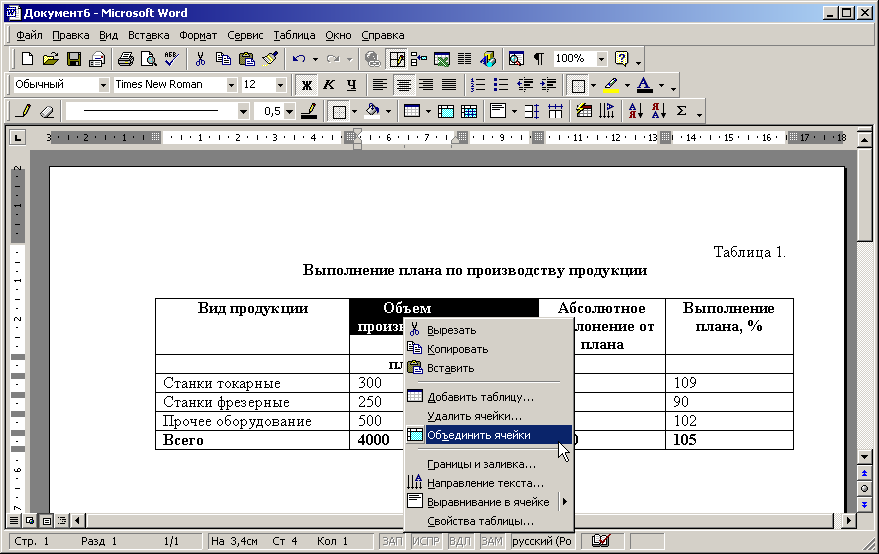The width and height of the screenshot is (879, 554).
Task: Click the Document Map icon
Action: click(x=516, y=59)
